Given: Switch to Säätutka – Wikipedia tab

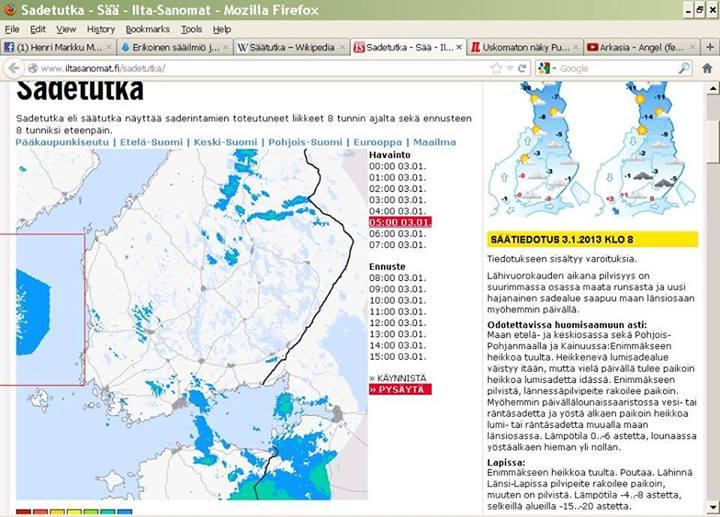Looking at the screenshot, I should tap(292, 47).
